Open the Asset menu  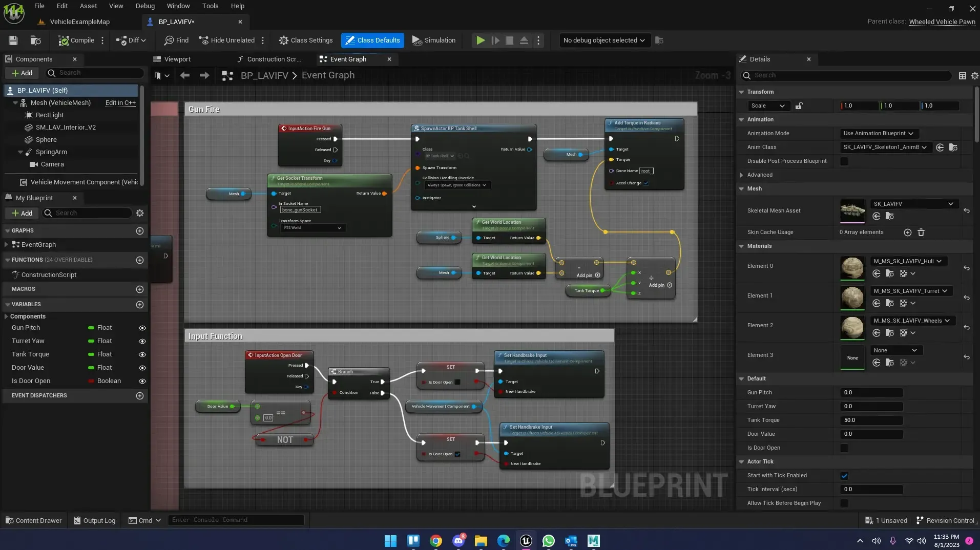pyautogui.click(x=88, y=6)
